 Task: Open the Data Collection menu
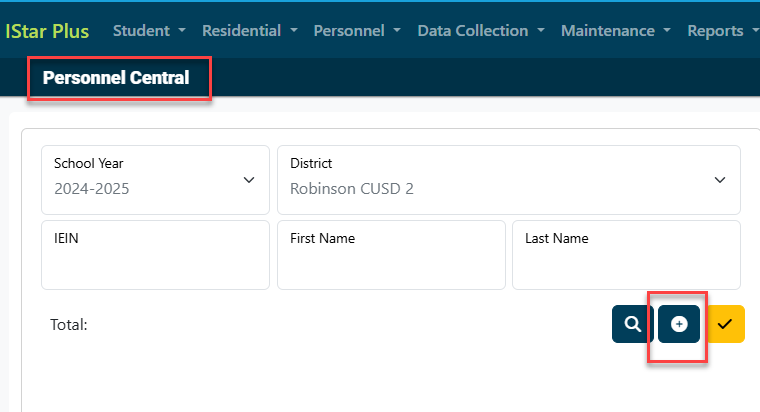click(x=481, y=31)
